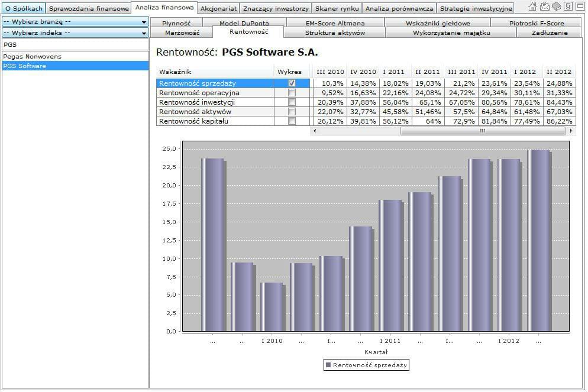Select Pegas Nonwovens in company list
Image resolution: width=588 pixels, height=392 pixels.
(x=75, y=56)
